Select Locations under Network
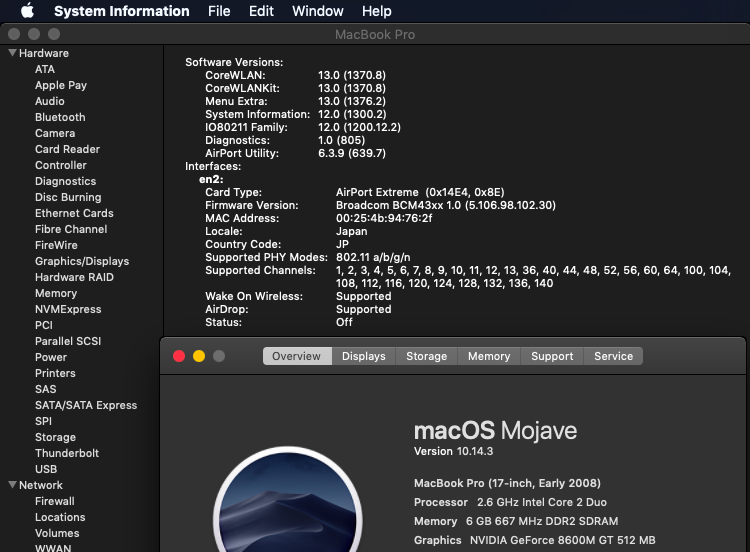Image resolution: width=750 pixels, height=552 pixels. point(60,517)
